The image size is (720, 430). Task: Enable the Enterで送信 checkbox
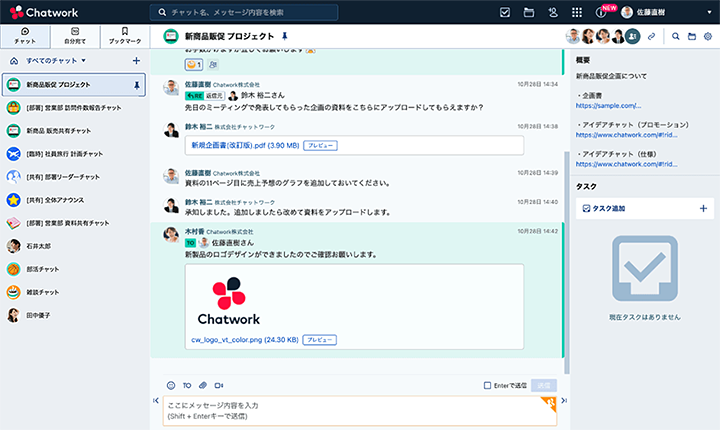pyautogui.click(x=487, y=385)
